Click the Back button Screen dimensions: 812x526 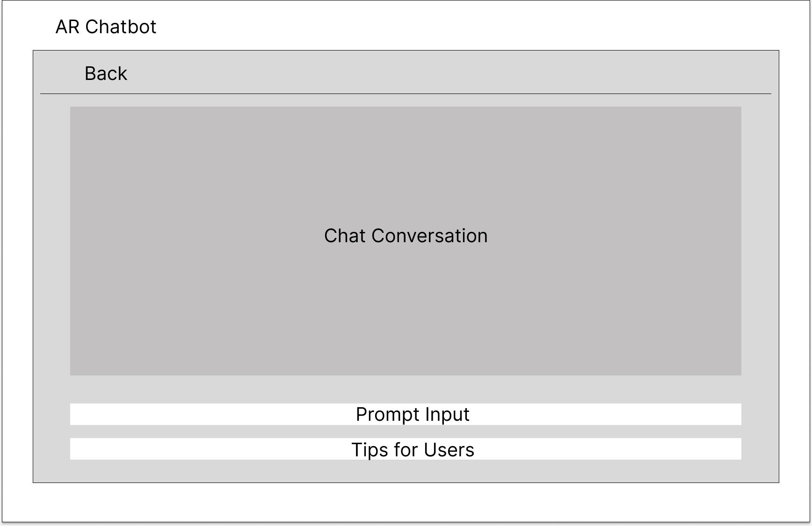click(106, 73)
